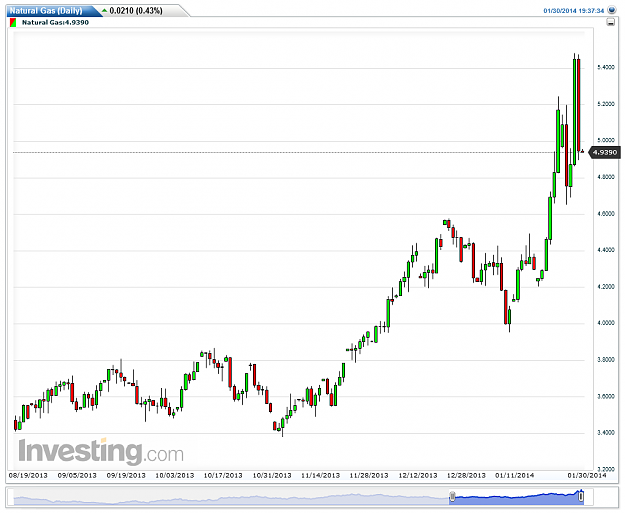
Task: Click the x-axis date '10/31/2013'
Action: (272, 476)
